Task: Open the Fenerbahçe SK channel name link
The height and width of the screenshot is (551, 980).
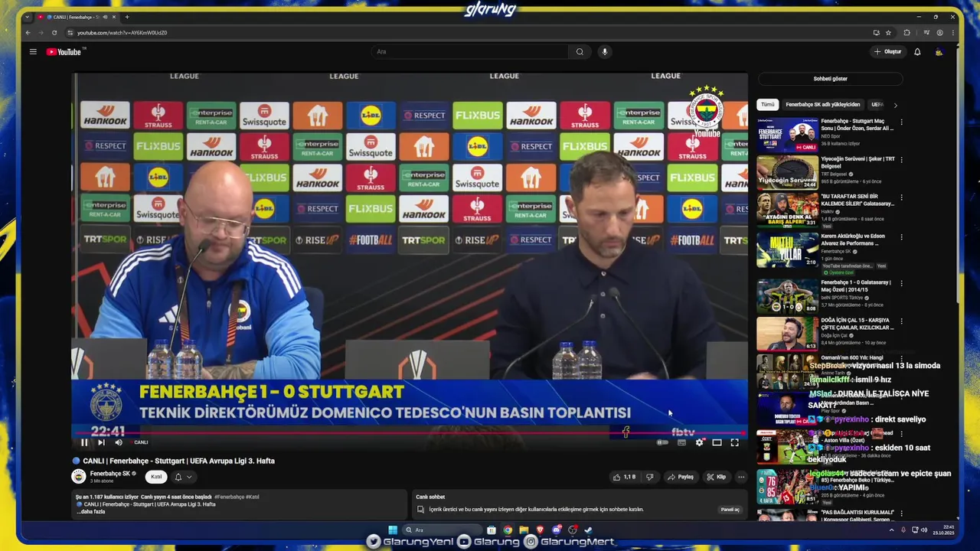Action: tap(109, 474)
